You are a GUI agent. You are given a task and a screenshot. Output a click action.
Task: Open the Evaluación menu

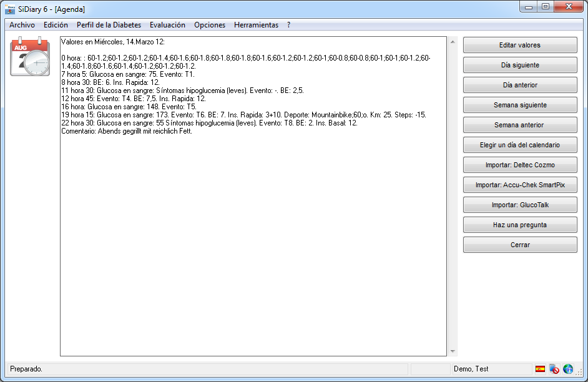pyautogui.click(x=167, y=25)
